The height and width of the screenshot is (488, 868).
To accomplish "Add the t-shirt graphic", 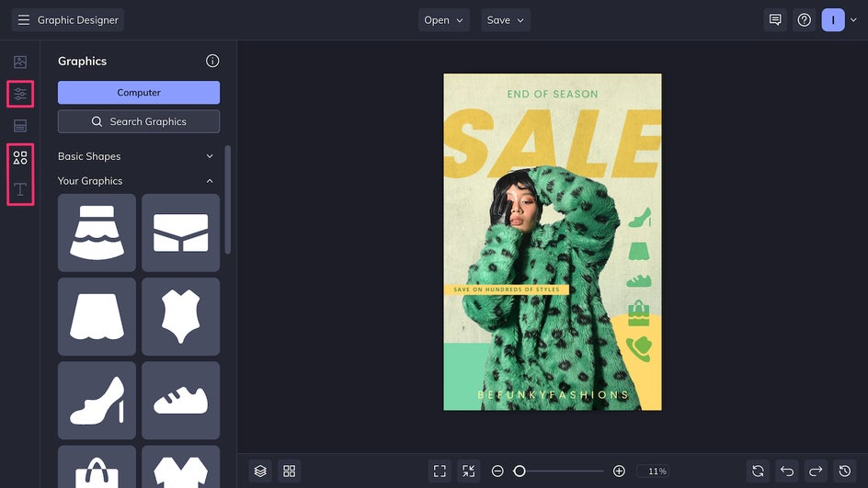I will [180, 467].
